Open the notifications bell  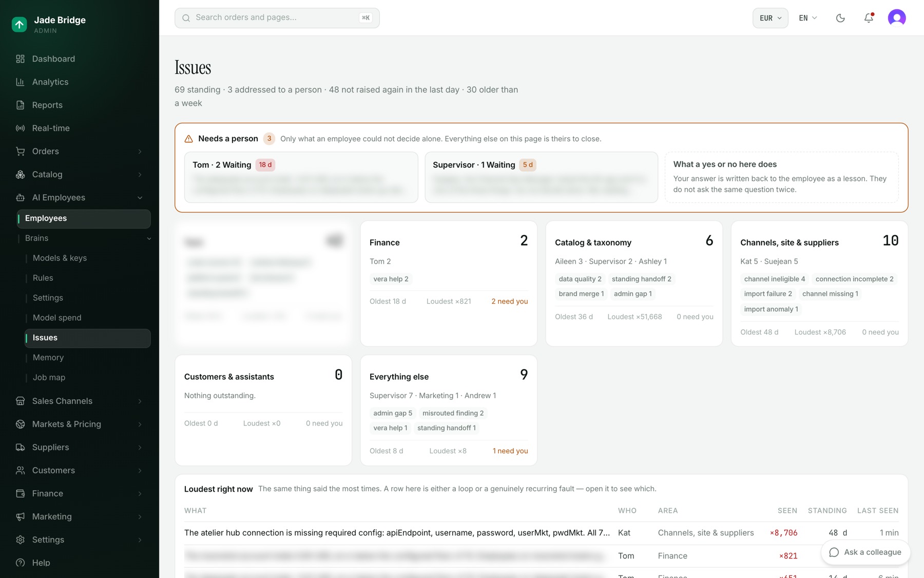coord(869,18)
